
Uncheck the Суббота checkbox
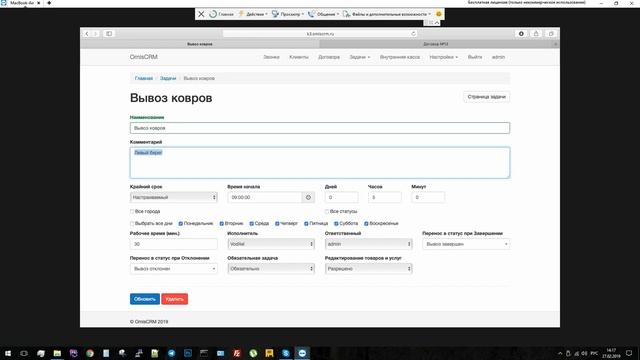point(336,224)
